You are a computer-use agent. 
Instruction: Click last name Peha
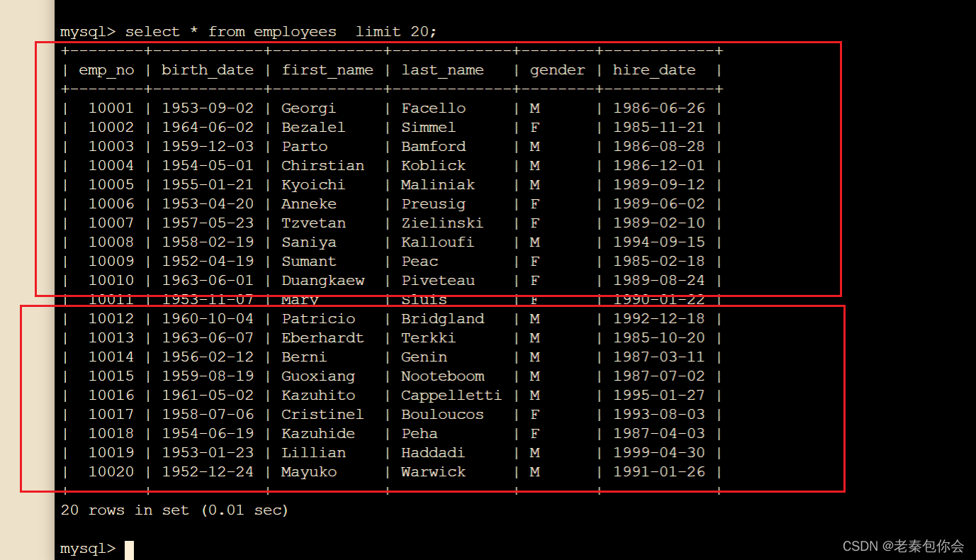420,434
